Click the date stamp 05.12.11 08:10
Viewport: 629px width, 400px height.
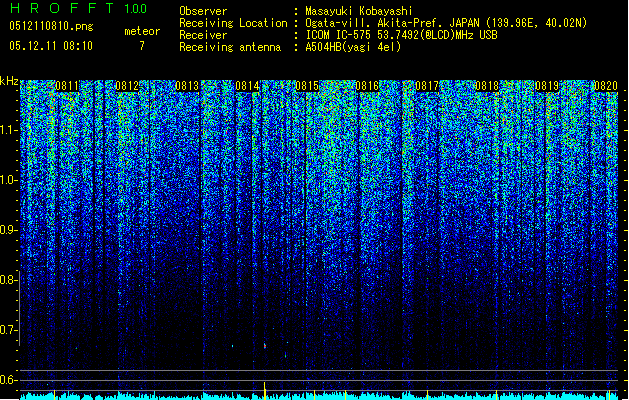pyautogui.click(x=51, y=46)
